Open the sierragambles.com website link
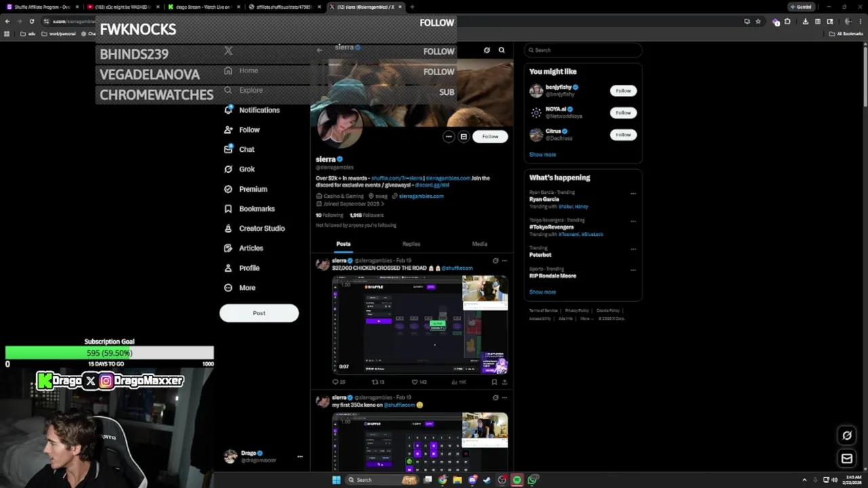868x488 pixels. pyautogui.click(x=421, y=197)
